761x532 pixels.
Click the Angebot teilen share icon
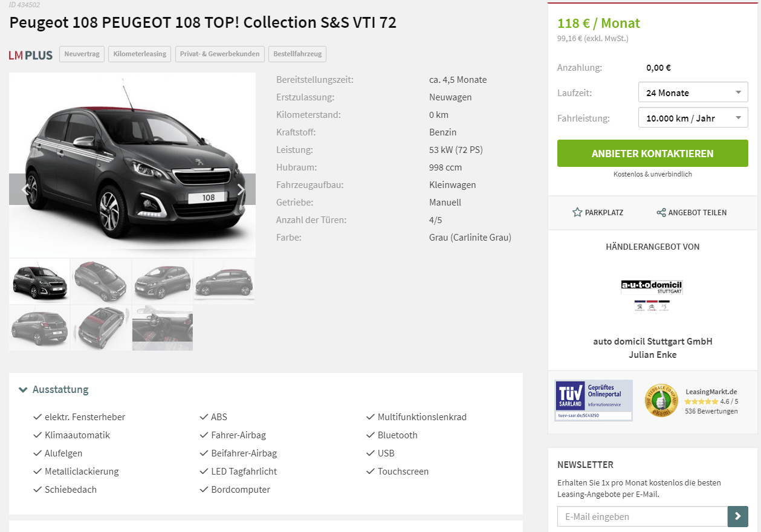point(661,213)
